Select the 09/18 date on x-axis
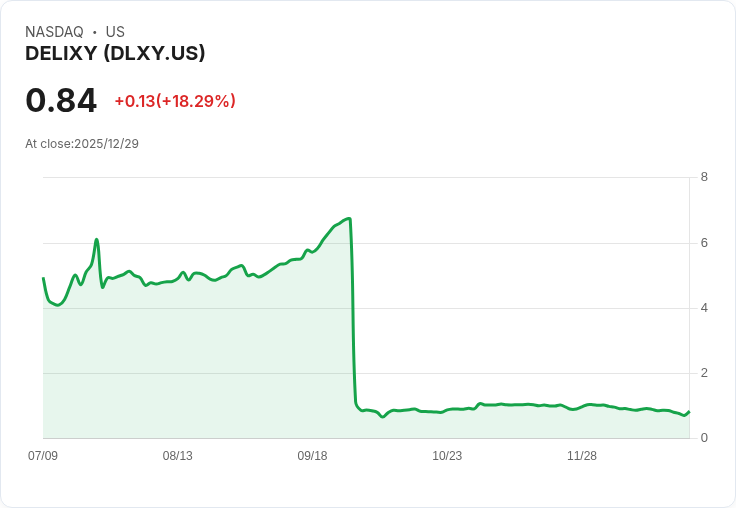 click(x=312, y=456)
